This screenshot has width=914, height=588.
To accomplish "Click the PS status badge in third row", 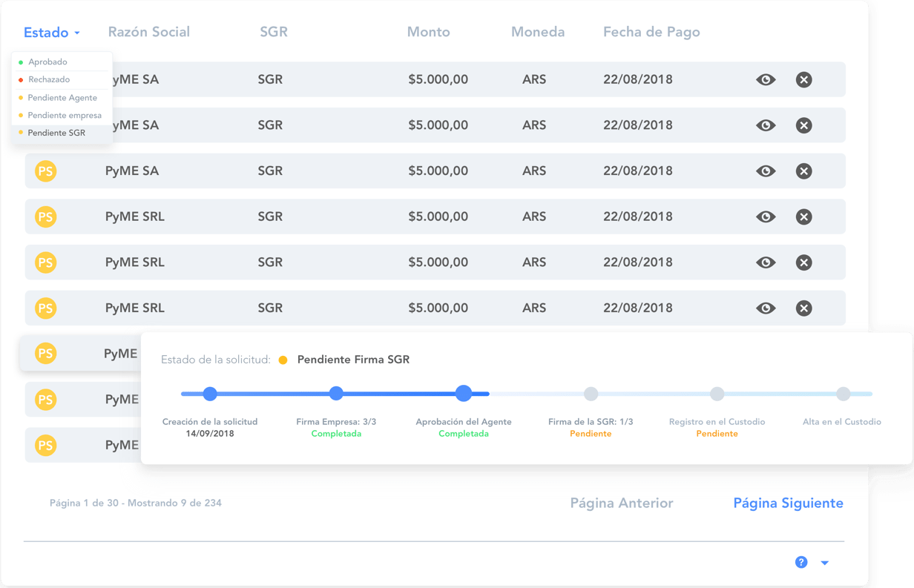I will [46, 171].
